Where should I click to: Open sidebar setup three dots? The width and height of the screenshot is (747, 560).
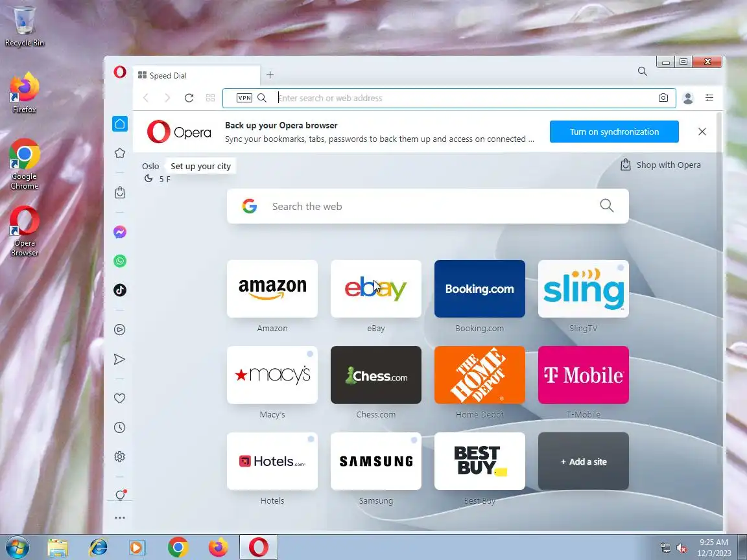coord(120,518)
